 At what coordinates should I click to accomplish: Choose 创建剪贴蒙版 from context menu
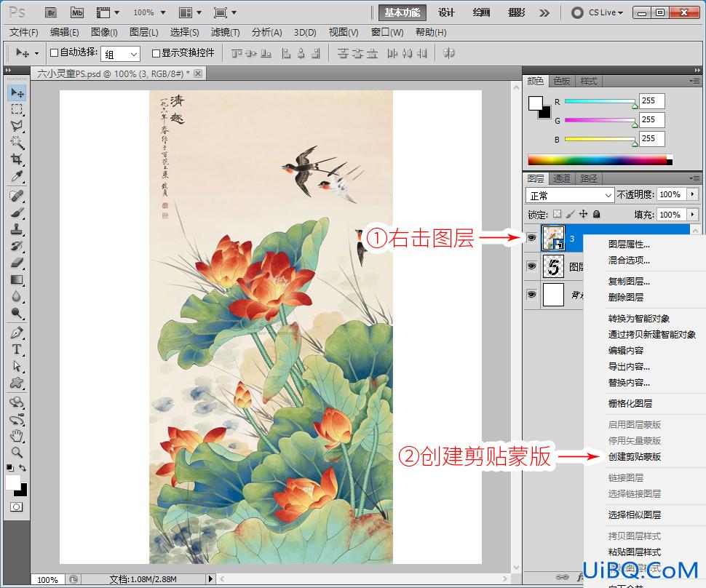coord(635,456)
